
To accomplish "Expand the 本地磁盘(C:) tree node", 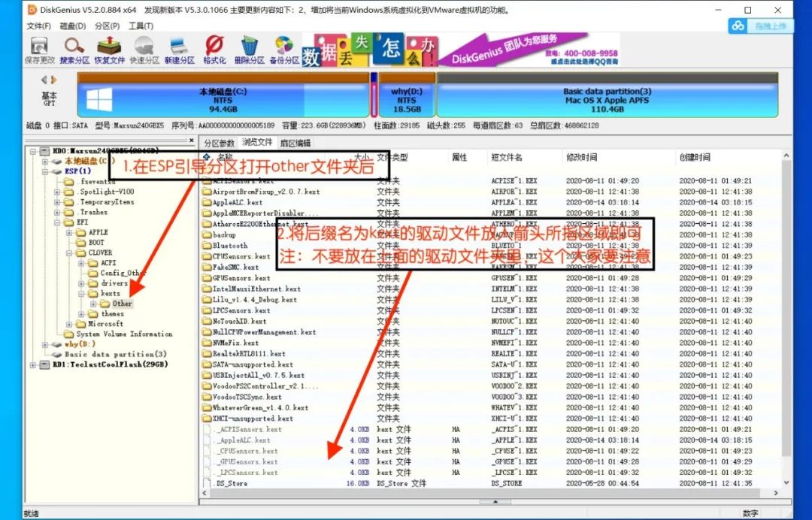I will [x=45, y=162].
